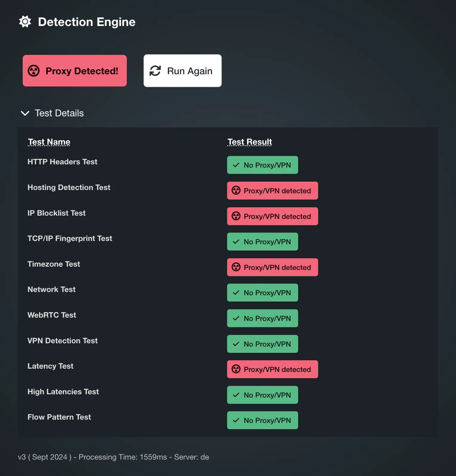The image size is (456, 476).
Task: Click No Proxy/VPN text for Flow Pattern Test
Action: pos(267,420)
